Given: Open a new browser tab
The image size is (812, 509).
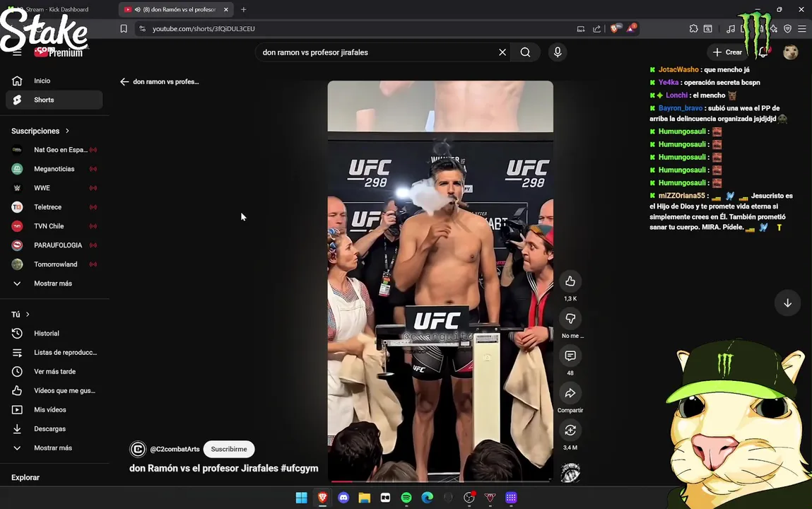Looking at the screenshot, I should [x=243, y=9].
